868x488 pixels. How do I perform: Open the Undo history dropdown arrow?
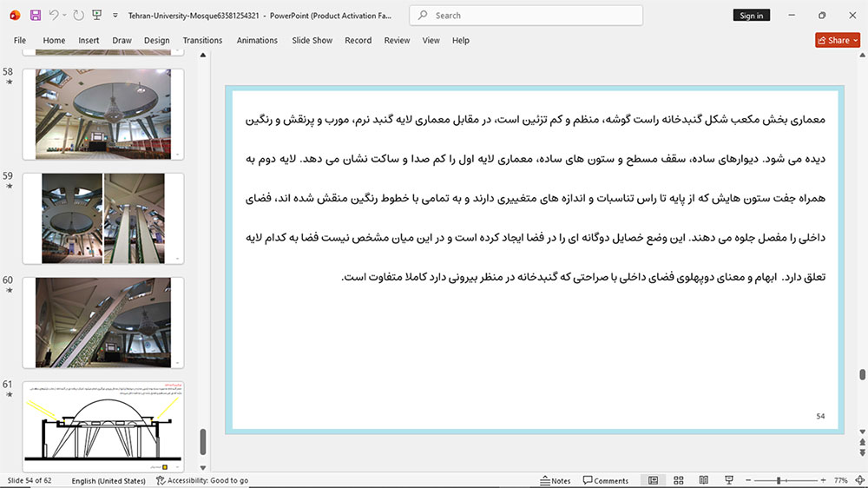coord(64,16)
